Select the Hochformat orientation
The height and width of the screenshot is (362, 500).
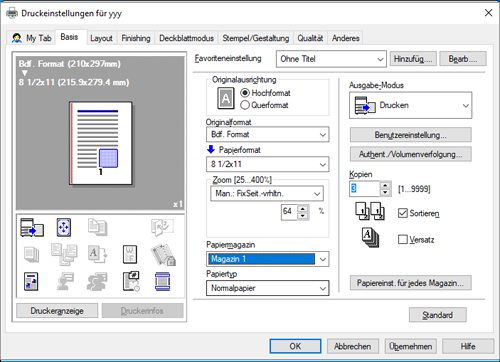point(245,93)
